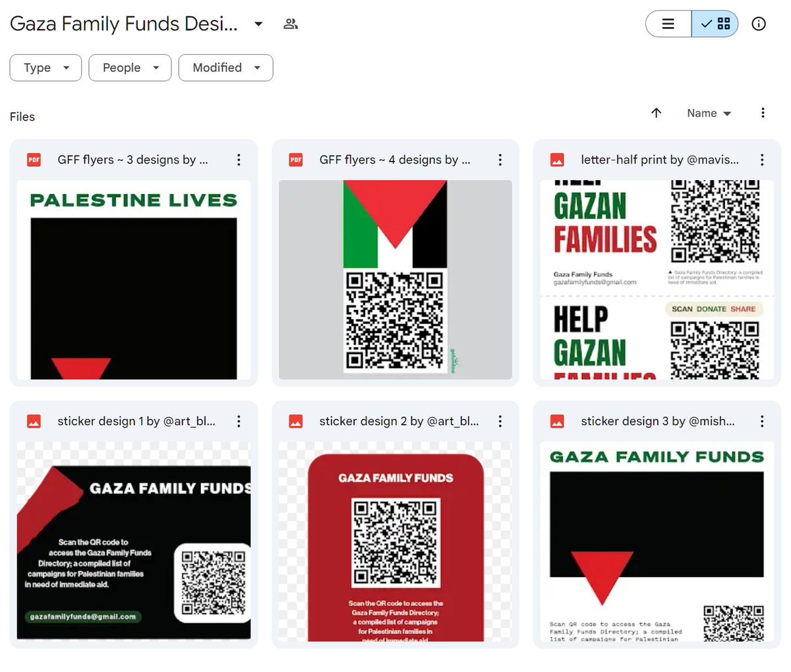
Task: Click image icon of sticker design 3
Action: 557,421
